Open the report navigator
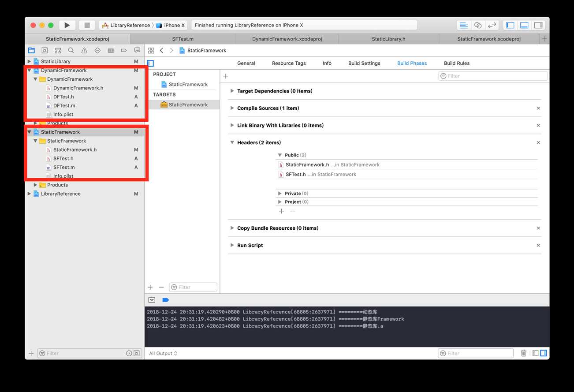The width and height of the screenshot is (574, 392). [137, 50]
